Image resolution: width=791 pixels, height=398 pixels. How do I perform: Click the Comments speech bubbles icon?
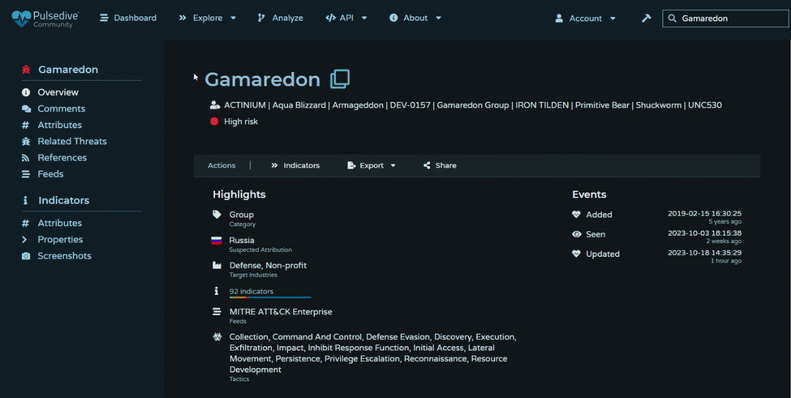pyautogui.click(x=26, y=108)
